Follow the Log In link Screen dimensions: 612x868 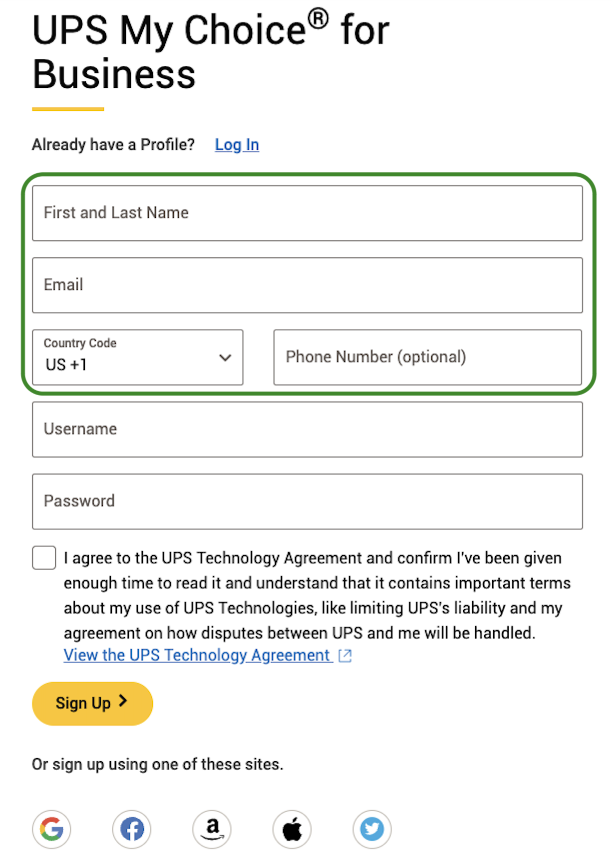tap(237, 145)
